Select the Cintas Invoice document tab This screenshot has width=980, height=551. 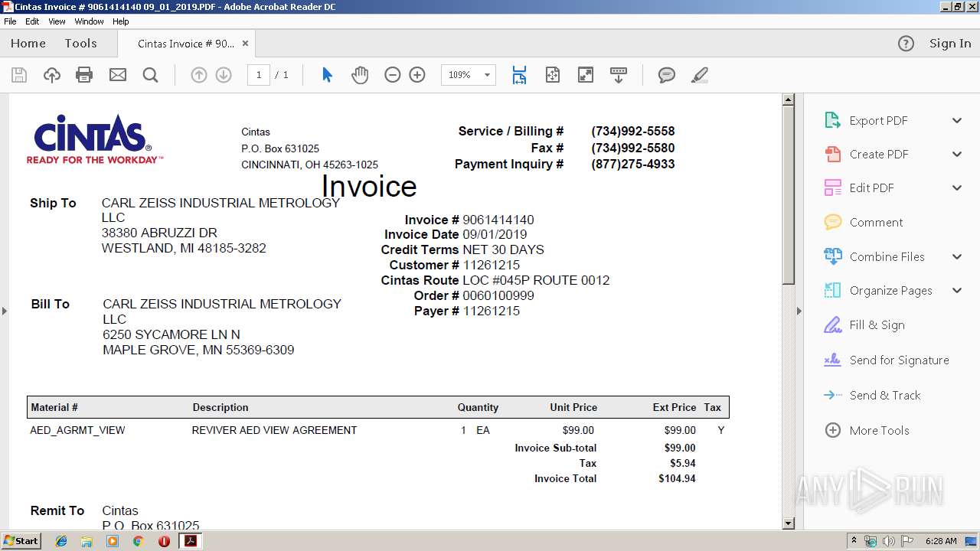click(186, 44)
